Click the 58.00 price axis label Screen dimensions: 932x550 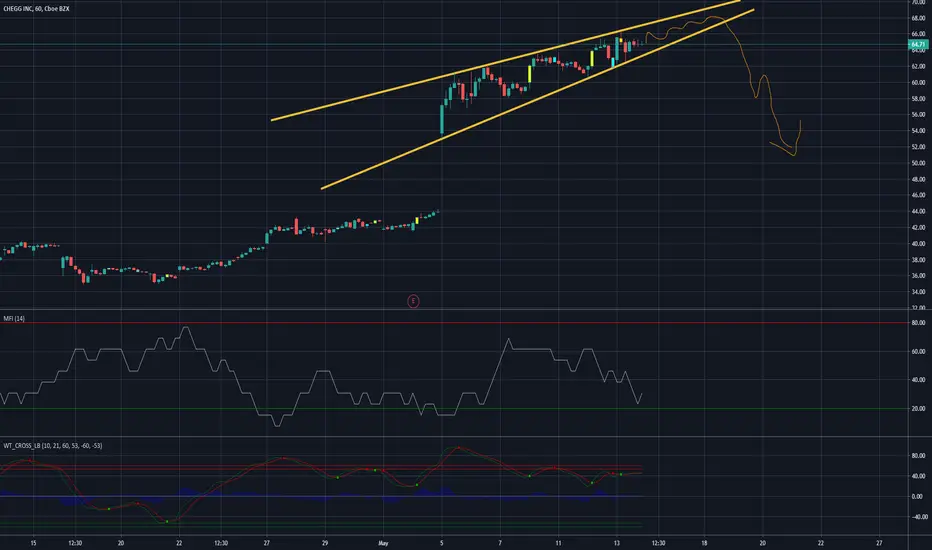(918, 99)
